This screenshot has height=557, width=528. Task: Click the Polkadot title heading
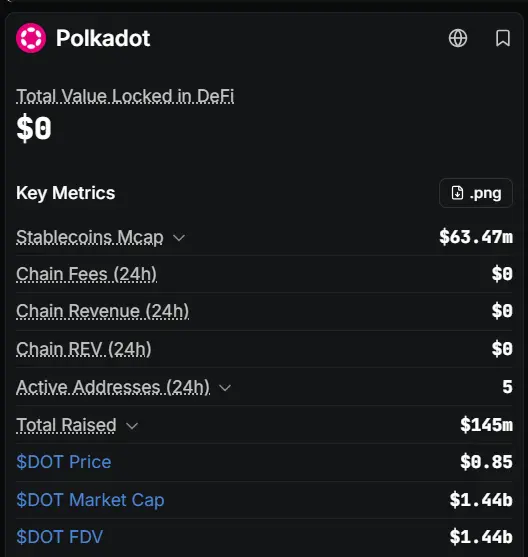tap(103, 38)
